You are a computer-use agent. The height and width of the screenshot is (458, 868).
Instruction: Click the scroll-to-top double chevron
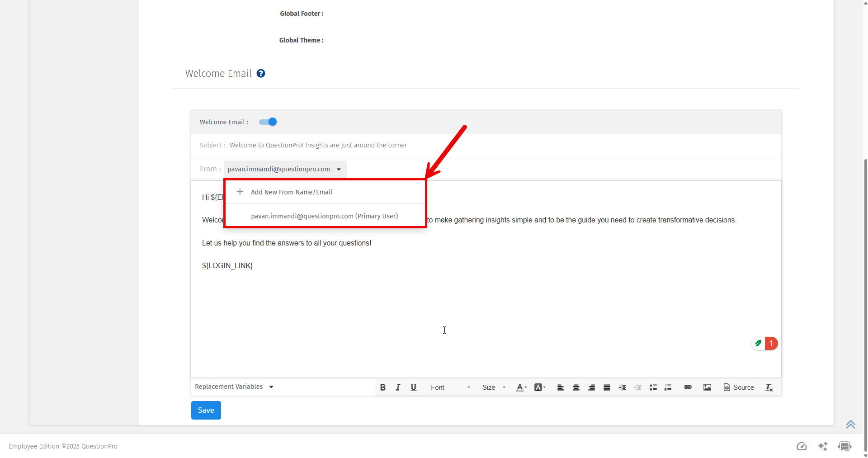851,424
